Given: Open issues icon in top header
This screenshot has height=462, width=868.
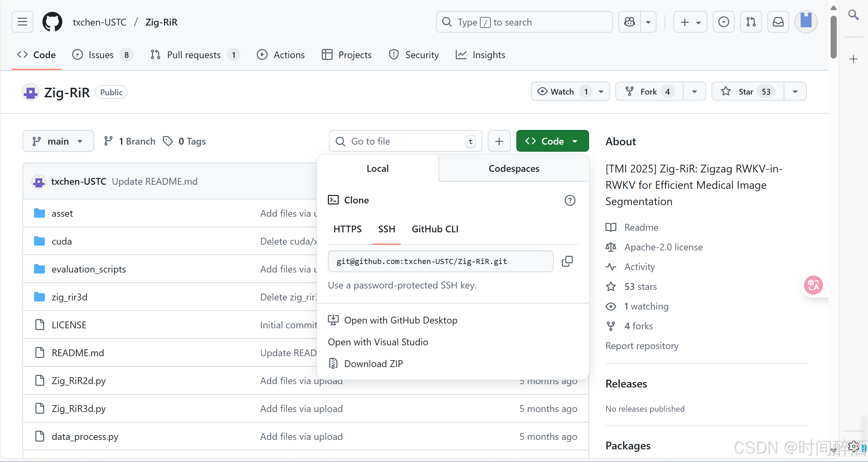Looking at the screenshot, I should click(x=723, y=22).
